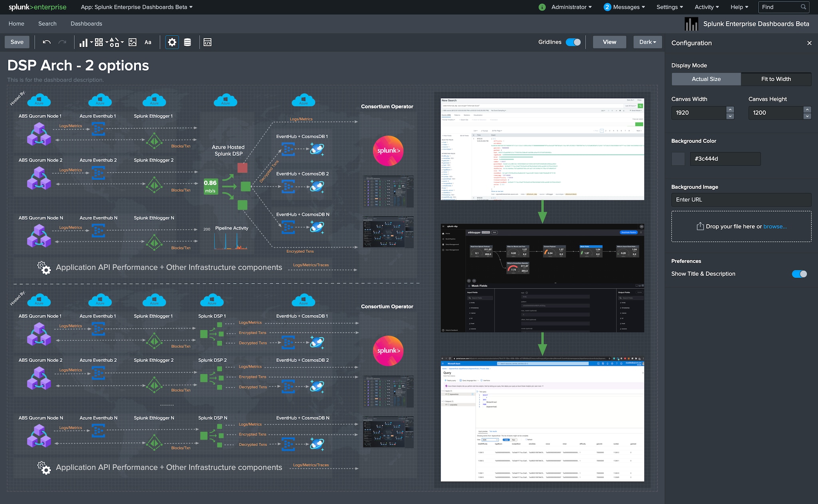Toggle Gridlines off
Viewport: 818px width, 504px height.
(574, 42)
